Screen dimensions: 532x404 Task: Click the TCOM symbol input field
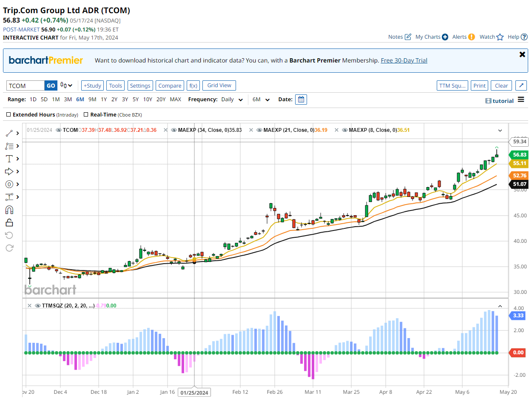tap(26, 85)
